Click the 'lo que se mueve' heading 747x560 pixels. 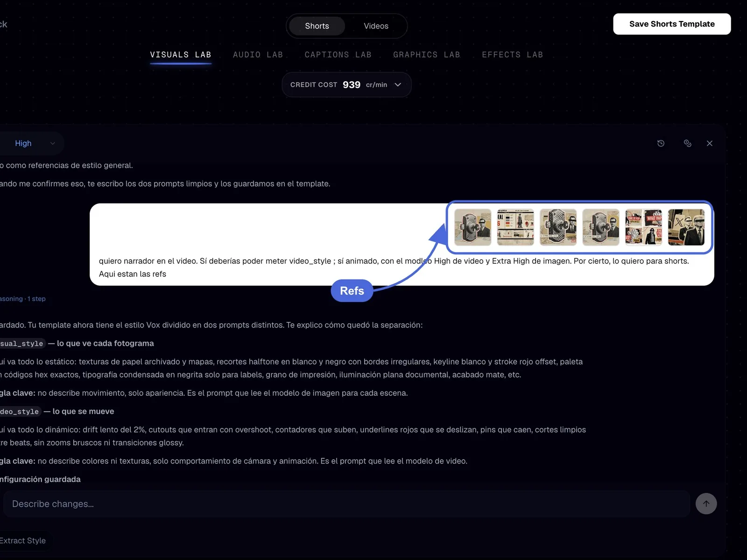pyautogui.click(x=84, y=411)
